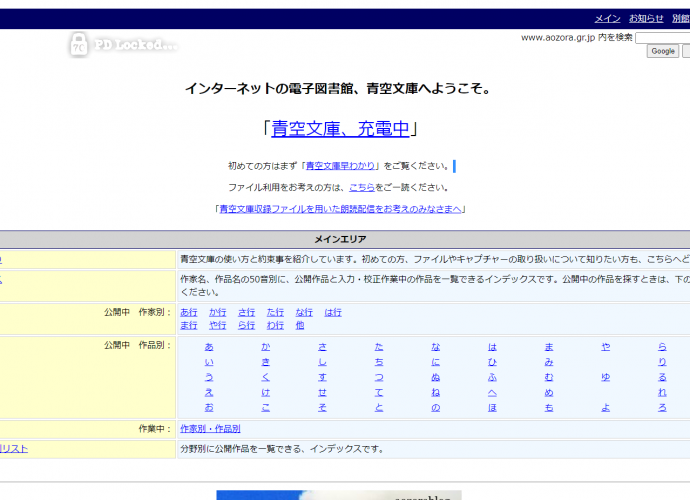Open authors index ま行
The height and width of the screenshot is (500, 690).
tap(189, 325)
